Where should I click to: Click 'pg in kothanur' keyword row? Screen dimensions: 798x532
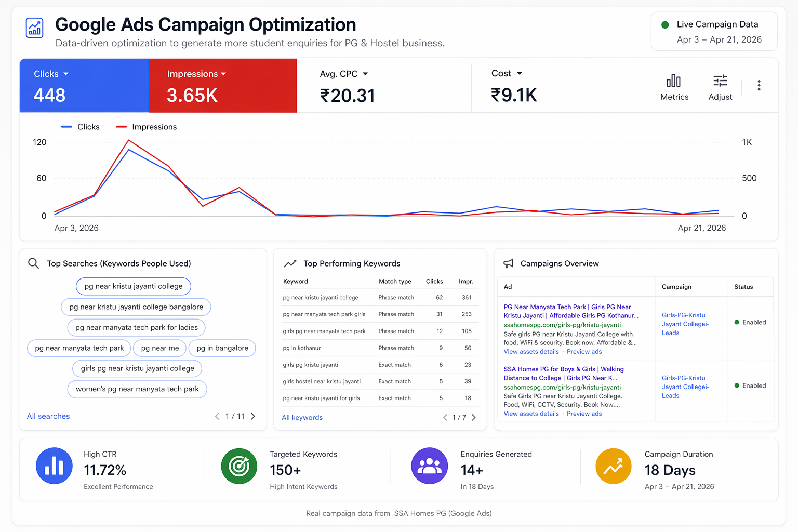[x=379, y=348]
